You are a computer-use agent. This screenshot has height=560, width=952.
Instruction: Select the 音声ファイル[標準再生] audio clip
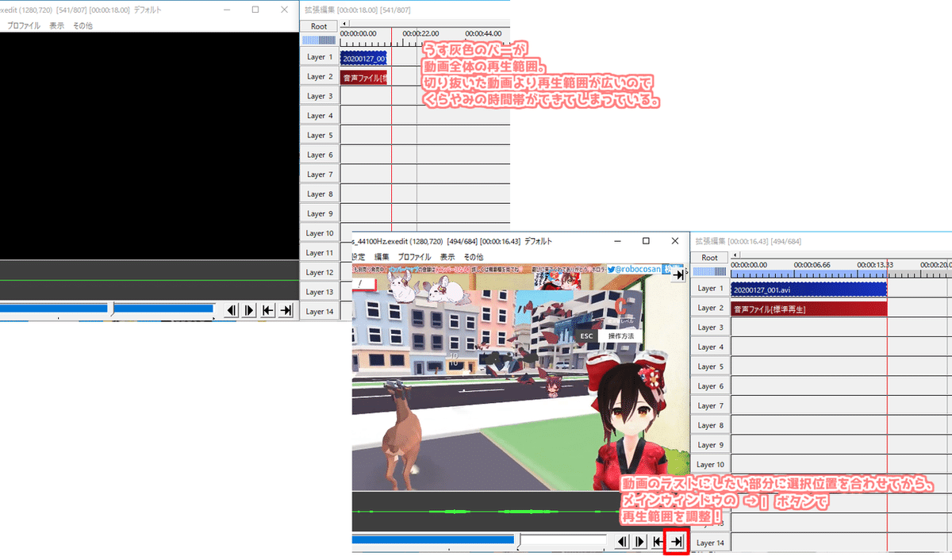pyautogui.click(x=808, y=309)
